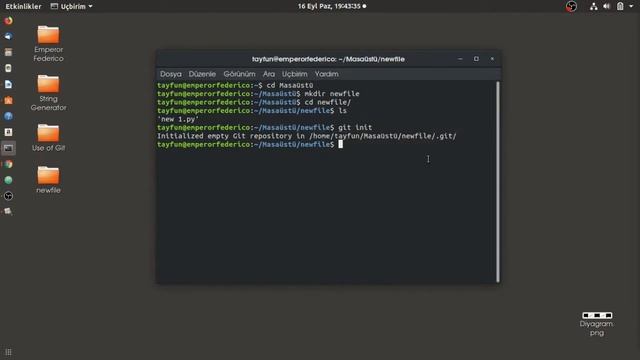Screen dimensions: 640x360
Task: Open the Etkinlikler activities overview
Action: (23, 6)
